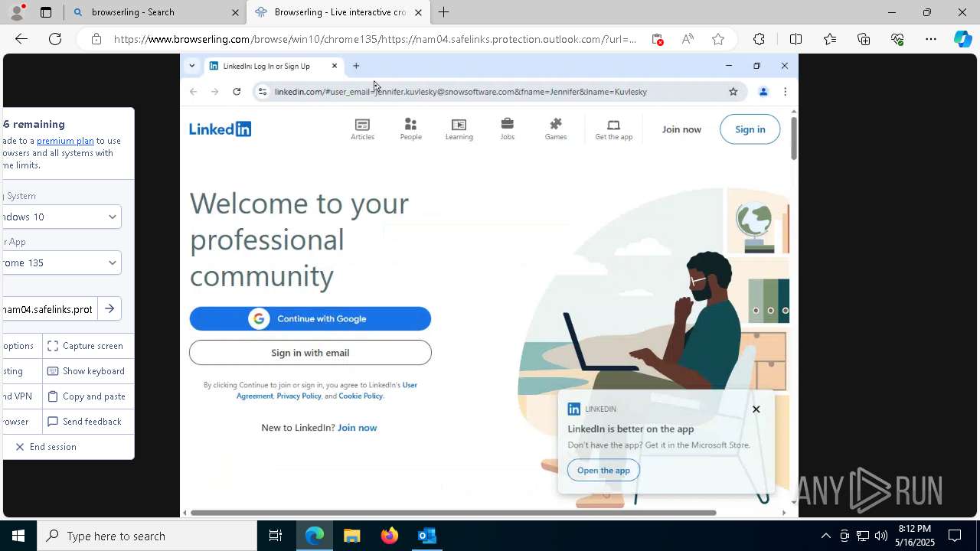This screenshot has height=551, width=980.
Task: Click the vertical scrollbar in Chrome
Action: (794, 138)
